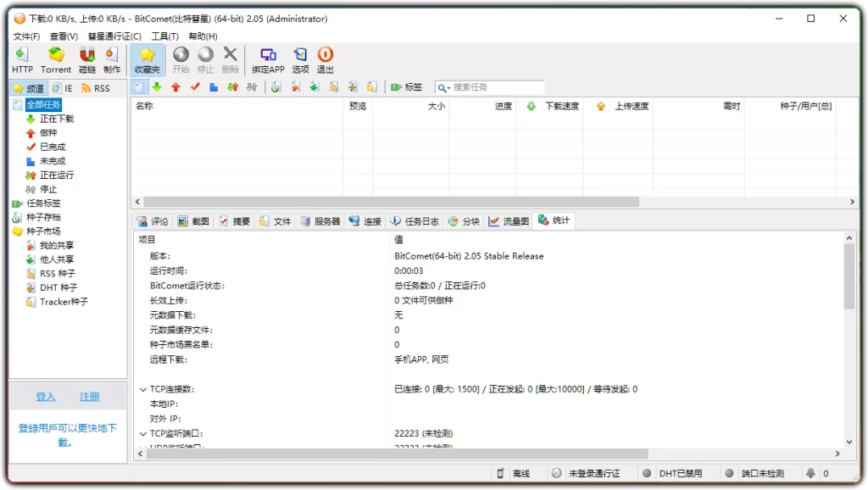Open the HTTP download toolbar button
This screenshot has height=490, width=868.
(x=22, y=60)
